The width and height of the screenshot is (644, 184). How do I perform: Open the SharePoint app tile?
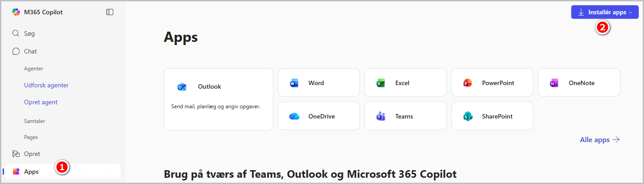pyautogui.click(x=492, y=116)
